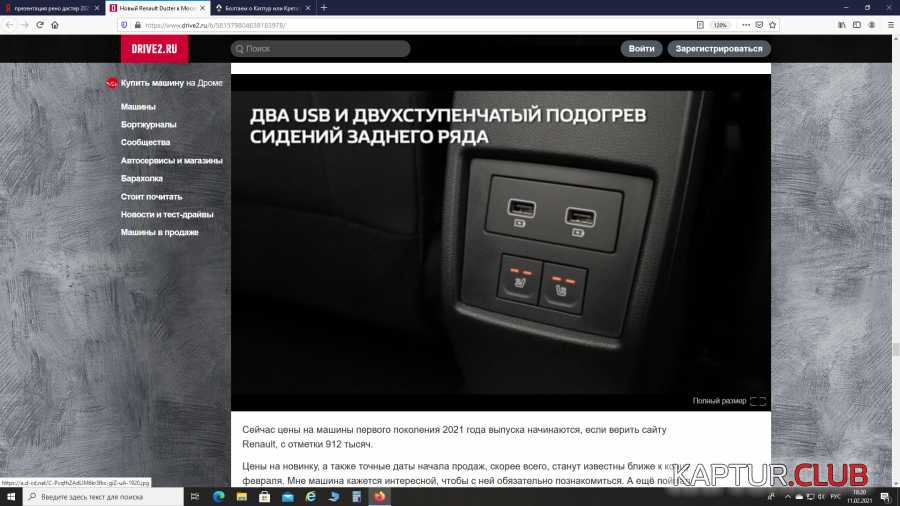Open image via Полный размер link
The image size is (900, 506).
click(x=729, y=401)
